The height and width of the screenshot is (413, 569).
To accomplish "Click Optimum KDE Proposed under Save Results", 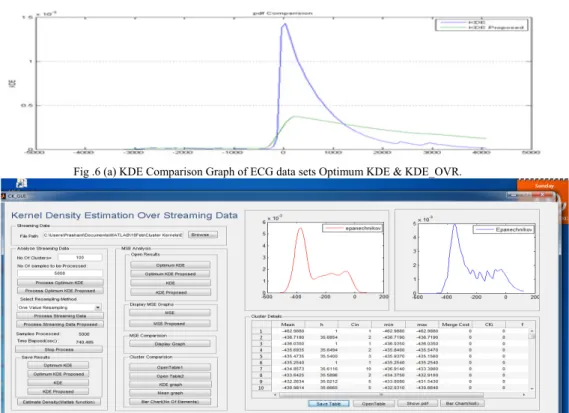I will click(x=58, y=374).
